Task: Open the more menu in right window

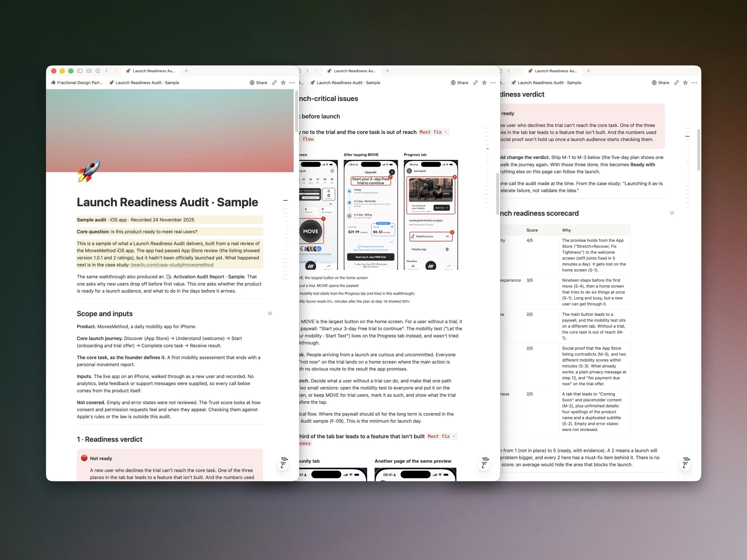Action: coord(694,83)
